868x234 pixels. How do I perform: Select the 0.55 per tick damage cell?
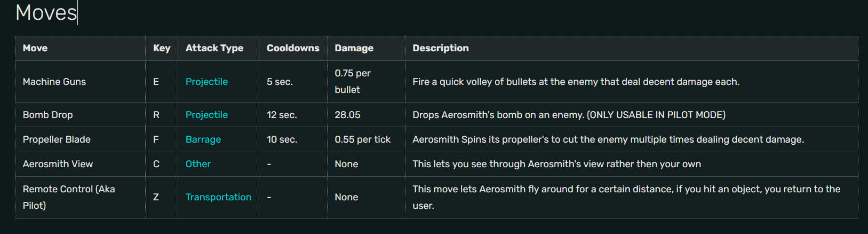363,139
